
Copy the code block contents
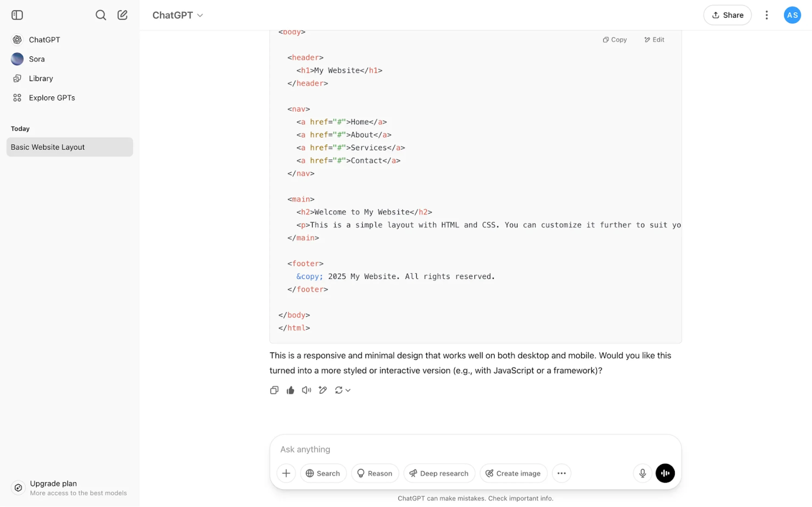[615, 39]
